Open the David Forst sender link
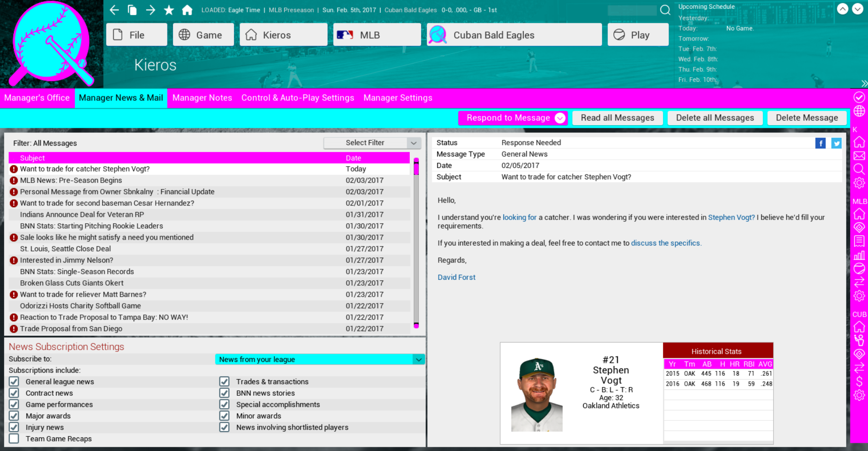The height and width of the screenshot is (451, 868). pos(456,277)
